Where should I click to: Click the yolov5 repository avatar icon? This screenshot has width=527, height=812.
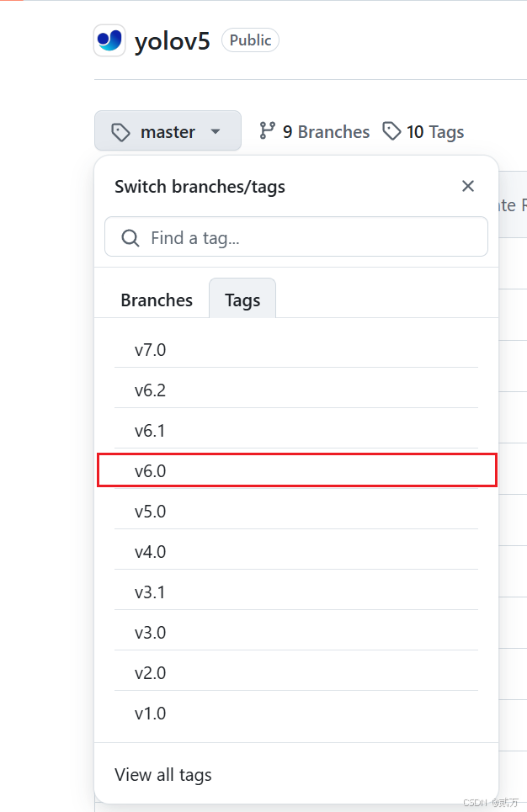click(x=110, y=40)
